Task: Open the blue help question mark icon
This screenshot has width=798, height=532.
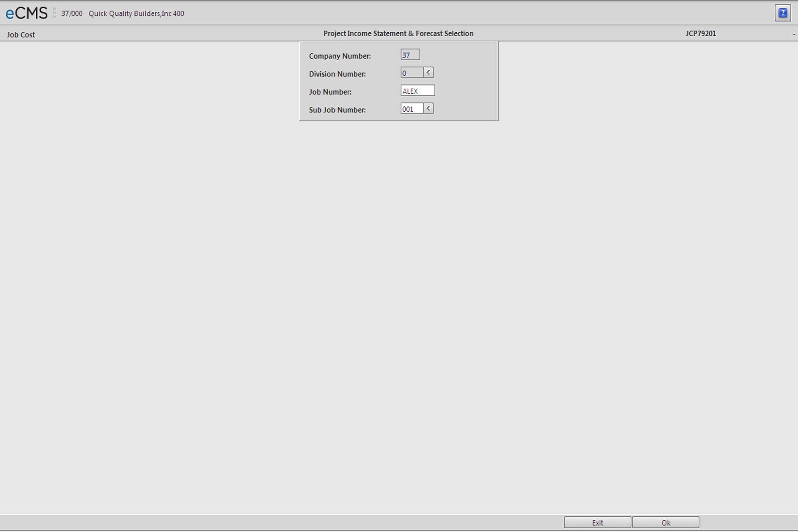Action: click(783, 13)
